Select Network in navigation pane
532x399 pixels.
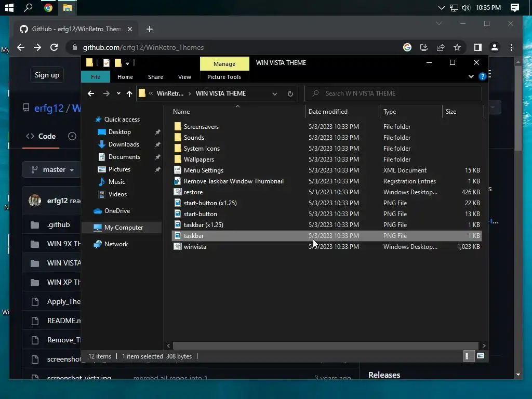(x=116, y=244)
